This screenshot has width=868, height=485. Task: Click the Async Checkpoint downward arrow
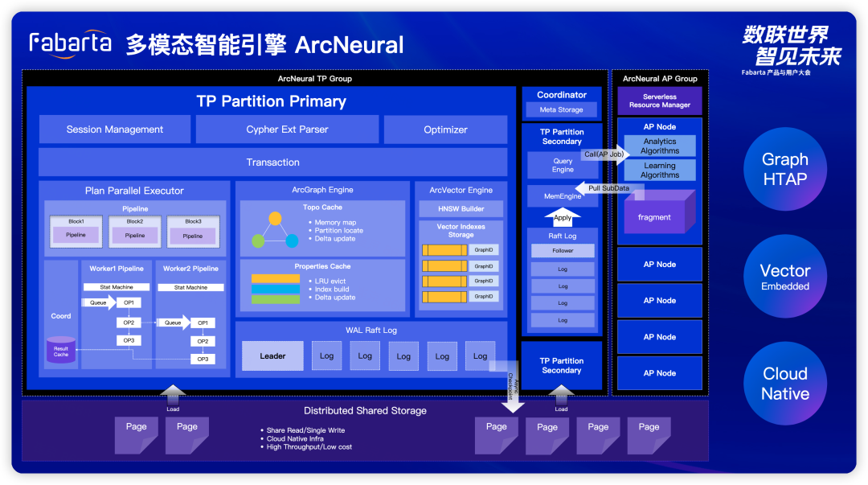[x=513, y=388]
